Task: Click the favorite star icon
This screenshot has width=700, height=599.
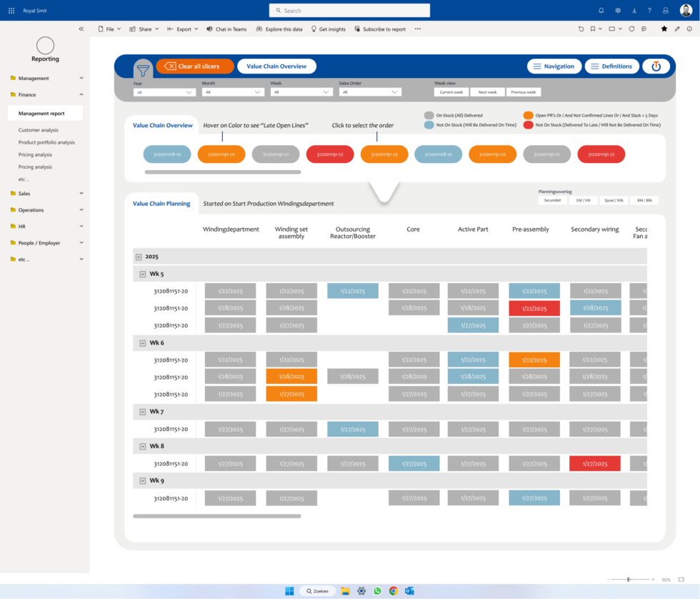Action: tap(664, 29)
